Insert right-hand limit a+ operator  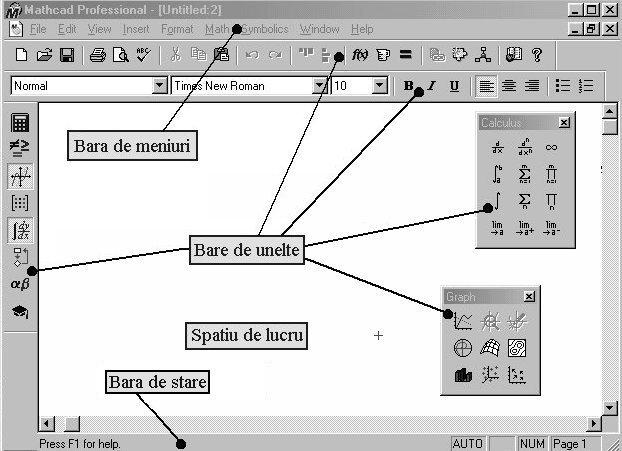click(524, 228)
